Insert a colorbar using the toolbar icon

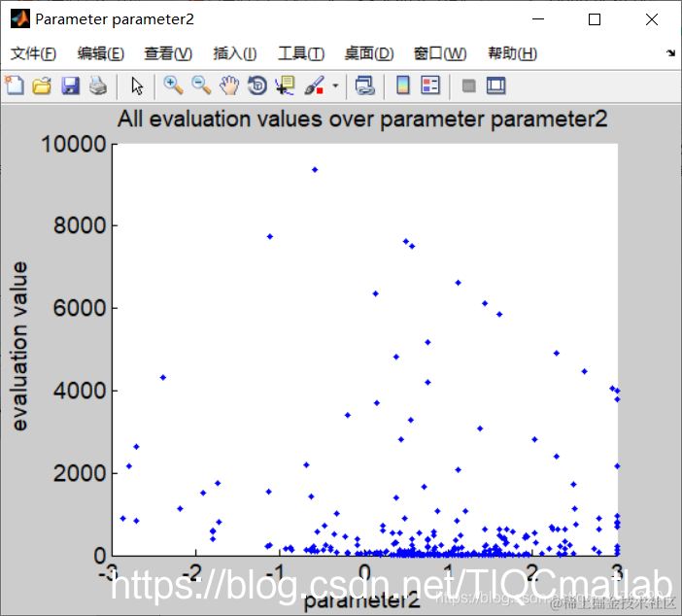[403, 86]
